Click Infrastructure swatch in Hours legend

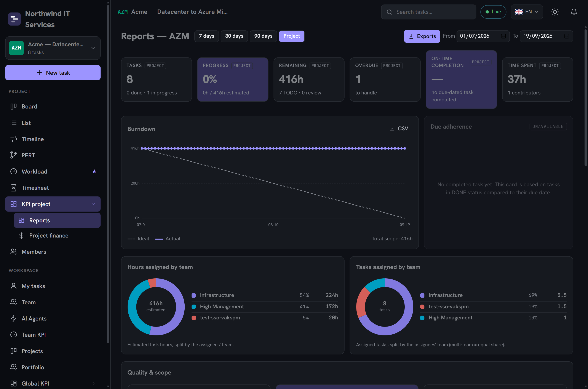194,295
